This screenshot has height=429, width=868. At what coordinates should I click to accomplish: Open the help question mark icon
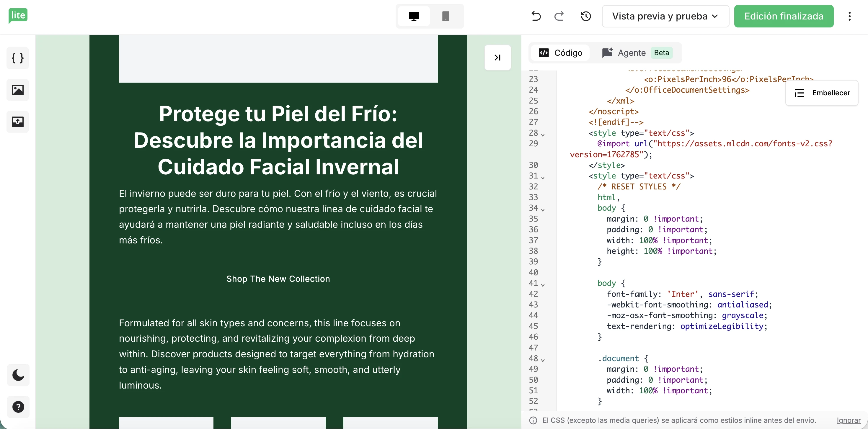tap(18, 407)
